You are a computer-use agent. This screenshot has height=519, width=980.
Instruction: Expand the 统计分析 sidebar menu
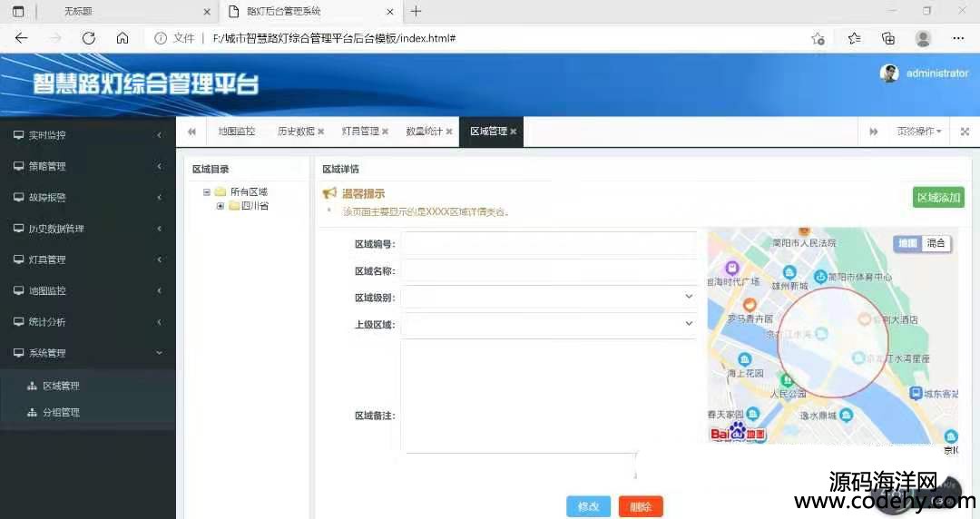click(88, 322)
